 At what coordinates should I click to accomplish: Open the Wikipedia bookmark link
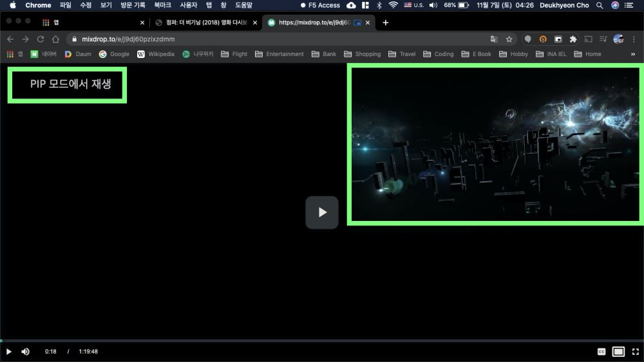[x=156, y=54]
